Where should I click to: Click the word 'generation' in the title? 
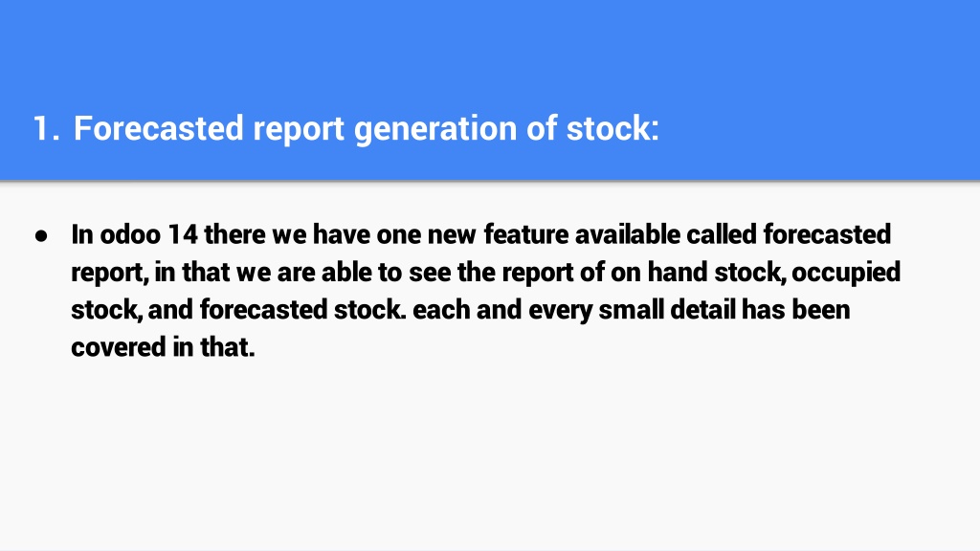435,129
